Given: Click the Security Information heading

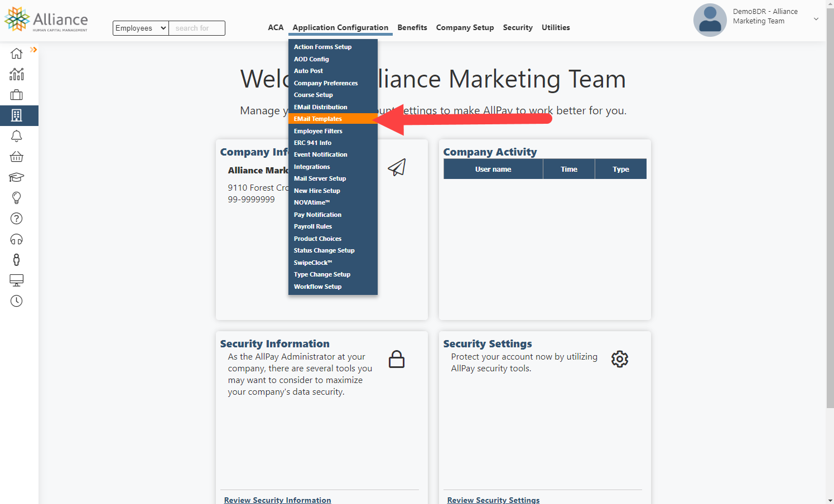Looking at the screenshot, I should pyautogui.click(x=274, y=343).
